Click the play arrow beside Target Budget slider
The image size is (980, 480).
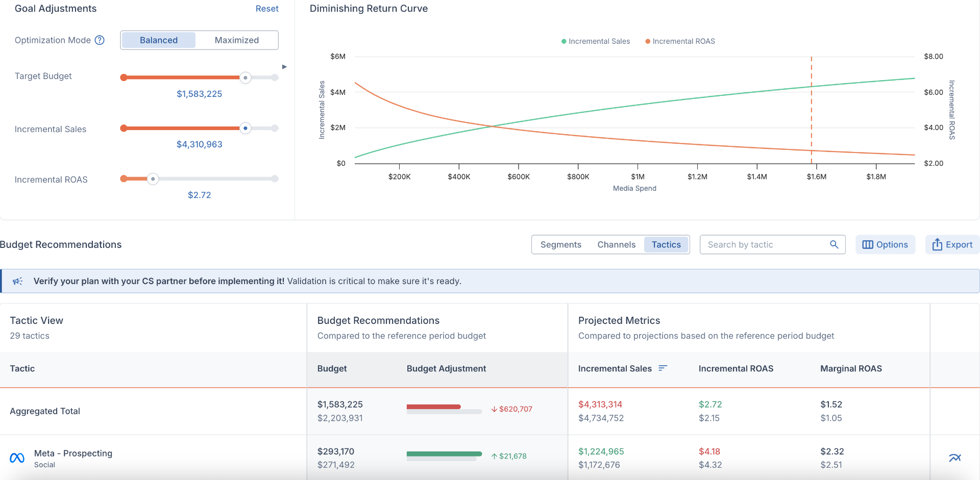(285, 66)
